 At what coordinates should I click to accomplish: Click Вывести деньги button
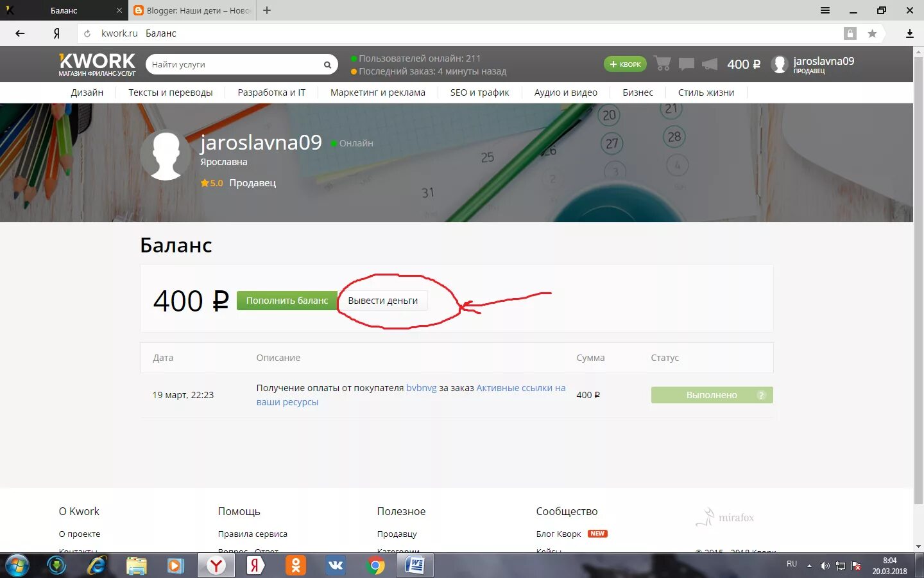coord(382,301)
